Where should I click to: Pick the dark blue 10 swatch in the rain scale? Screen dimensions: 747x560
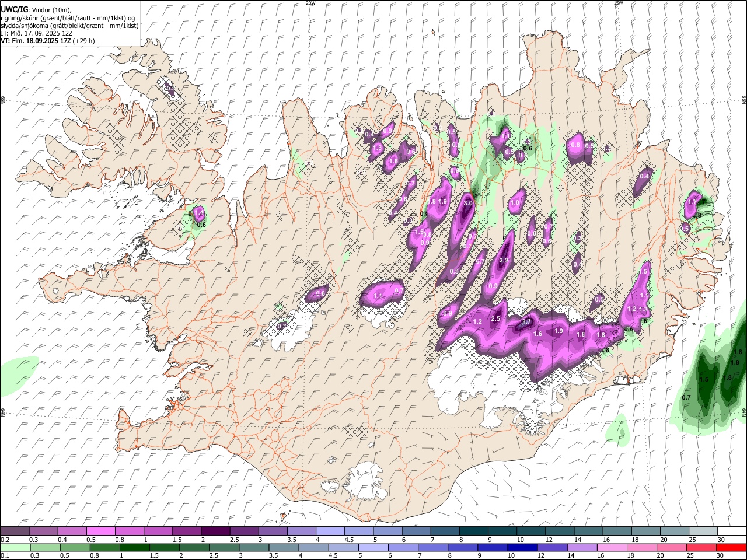[x=522, y=547]
